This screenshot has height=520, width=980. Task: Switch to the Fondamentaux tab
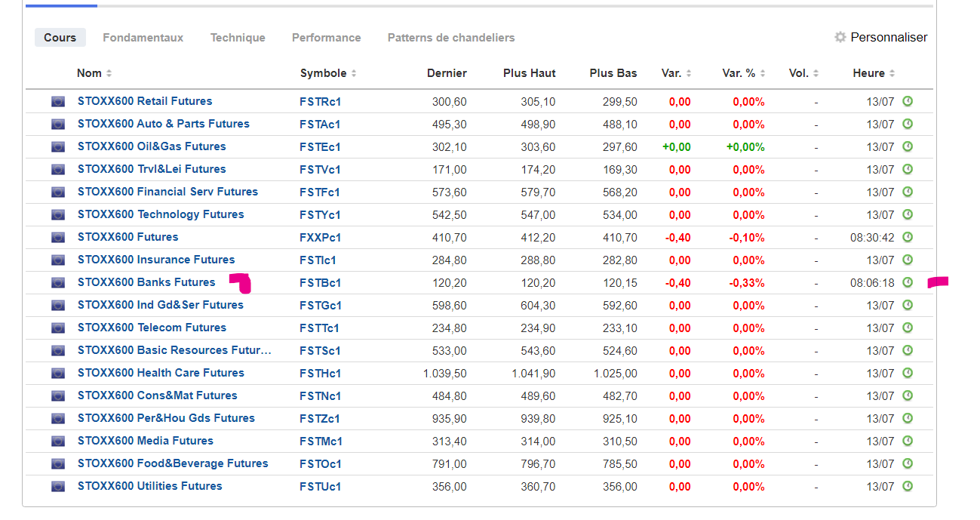pyautogui.click(x=143, y=38)
